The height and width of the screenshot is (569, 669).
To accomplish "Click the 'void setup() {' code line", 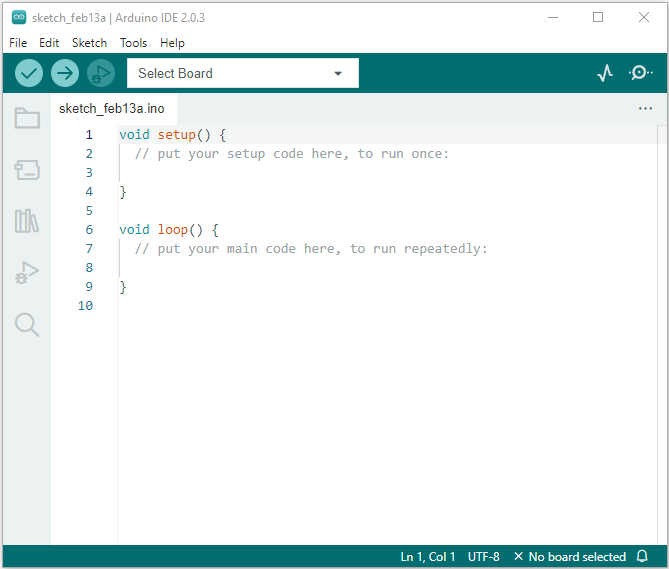I will [x=172, y=135].
